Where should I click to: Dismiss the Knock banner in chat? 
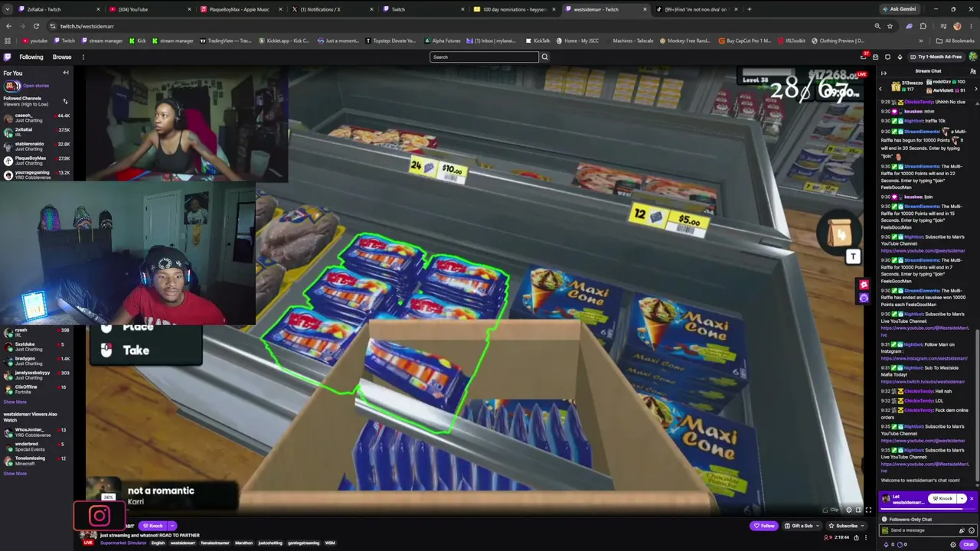click(x=972, y=498)
